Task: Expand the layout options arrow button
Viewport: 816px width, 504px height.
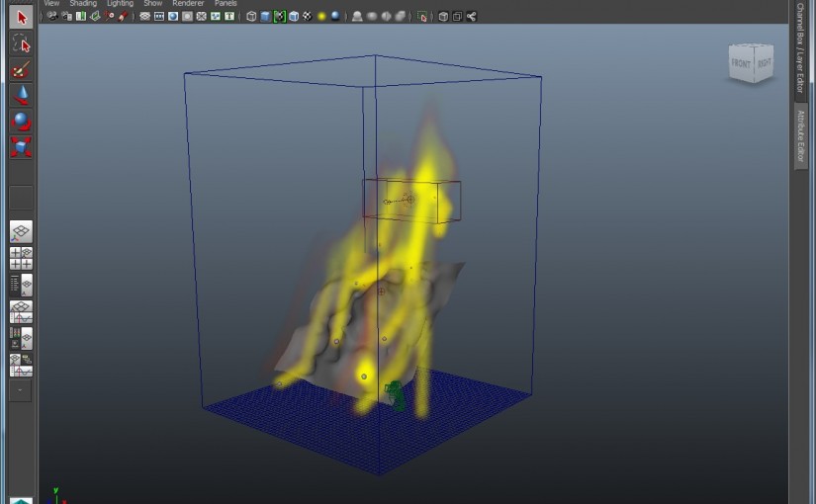Action: (x=21, y=391)
